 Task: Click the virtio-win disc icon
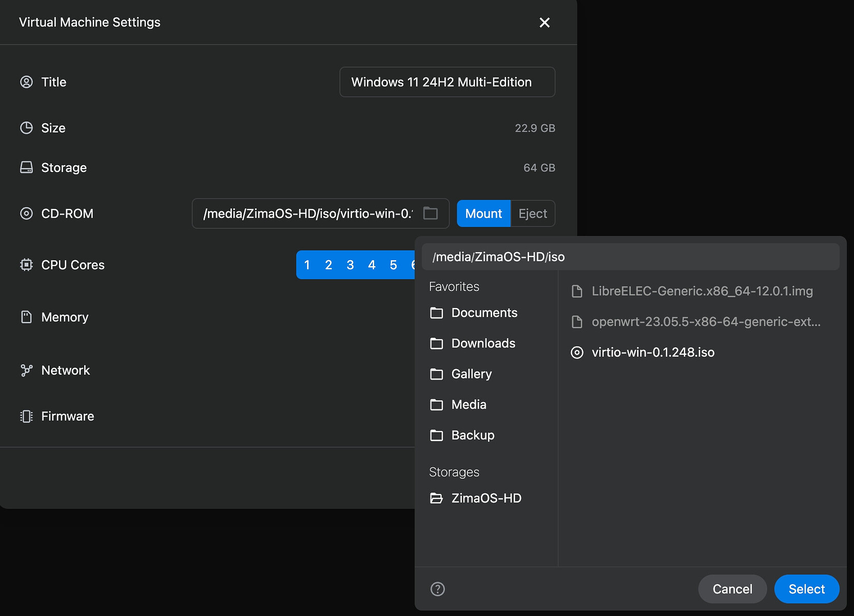(577, 353)
